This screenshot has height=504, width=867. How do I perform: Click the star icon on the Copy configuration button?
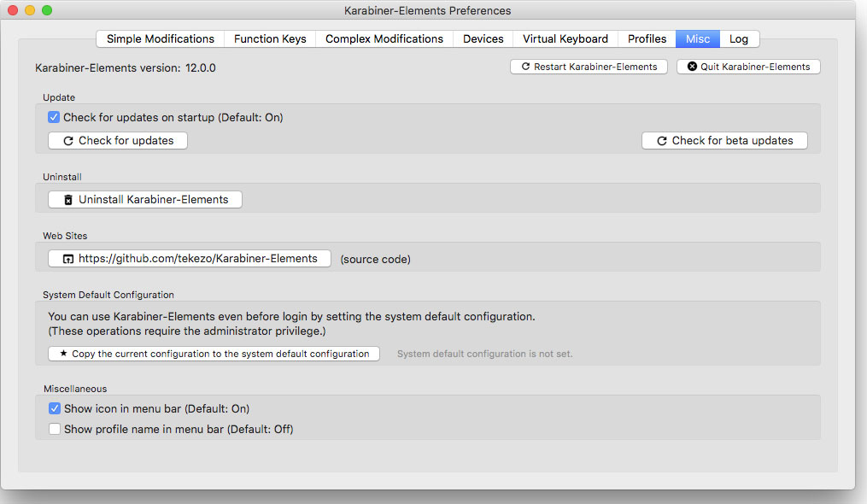pyautogui.click(x=63, y=354)
